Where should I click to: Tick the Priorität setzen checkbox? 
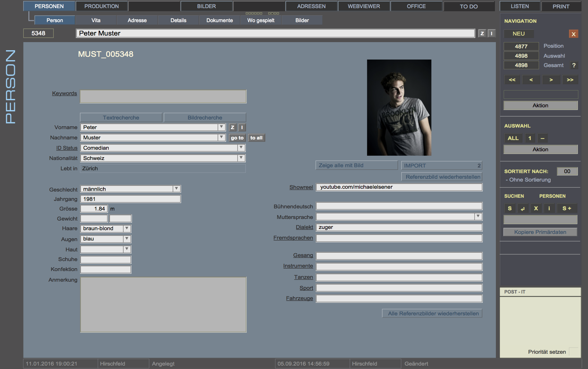tap(573, 352)
